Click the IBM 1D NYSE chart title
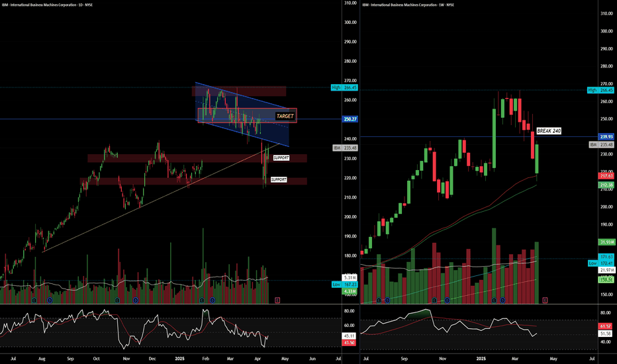This screenshot has width=617, height=364. point(46,5)
